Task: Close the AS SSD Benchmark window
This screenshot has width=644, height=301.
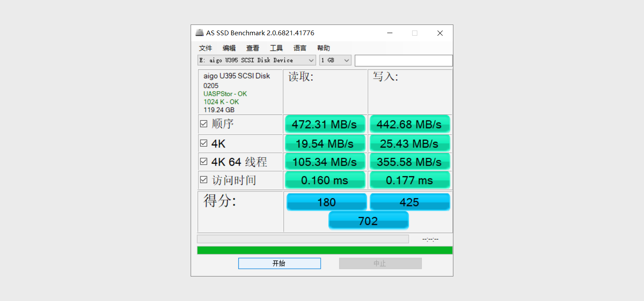Action: [x=440, y=33]
